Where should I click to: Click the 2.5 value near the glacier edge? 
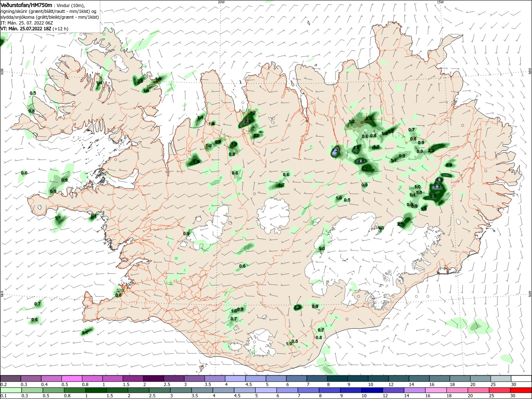point(401,224)
